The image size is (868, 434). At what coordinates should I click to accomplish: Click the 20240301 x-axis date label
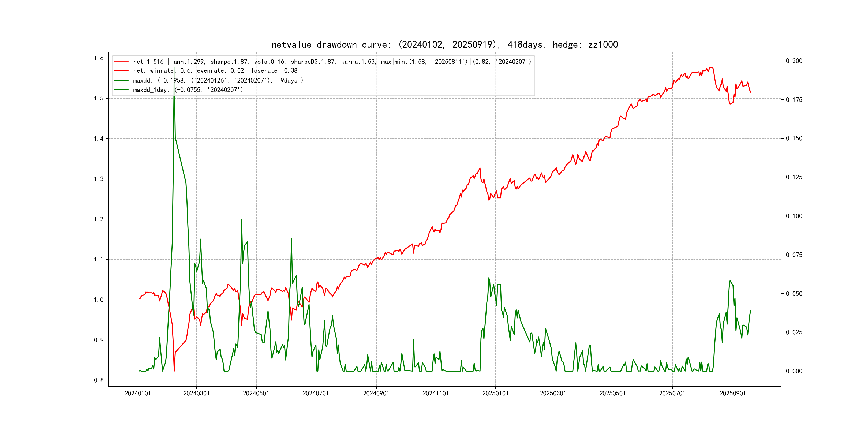point(196,394)
